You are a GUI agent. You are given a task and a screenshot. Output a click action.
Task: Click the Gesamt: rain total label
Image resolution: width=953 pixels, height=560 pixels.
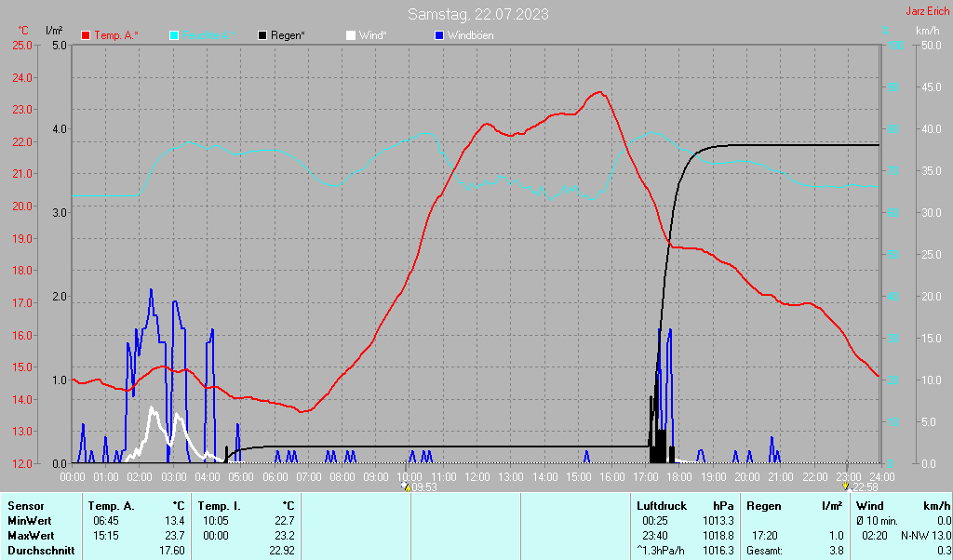coord(765,551)
